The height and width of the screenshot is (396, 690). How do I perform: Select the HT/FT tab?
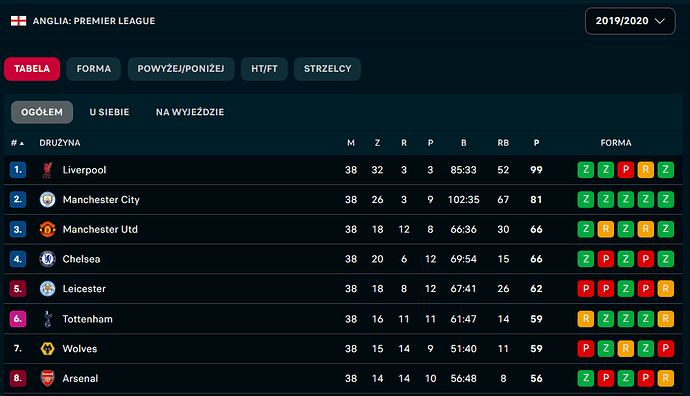264,69
